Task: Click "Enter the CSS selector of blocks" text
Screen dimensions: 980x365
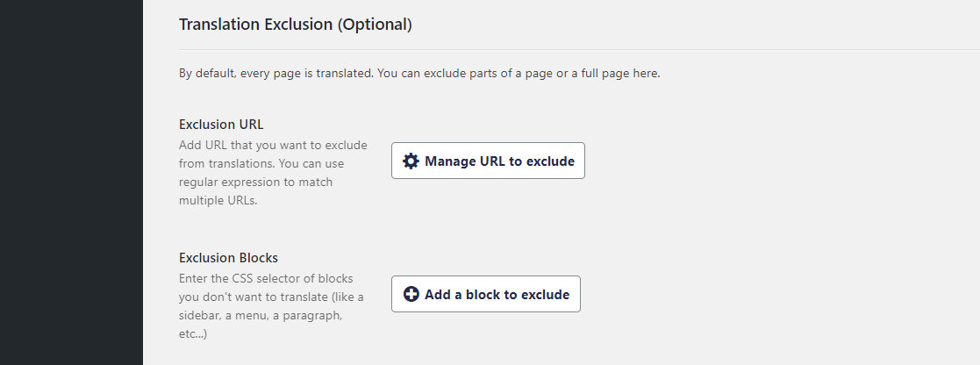Action: click(268, 278)
